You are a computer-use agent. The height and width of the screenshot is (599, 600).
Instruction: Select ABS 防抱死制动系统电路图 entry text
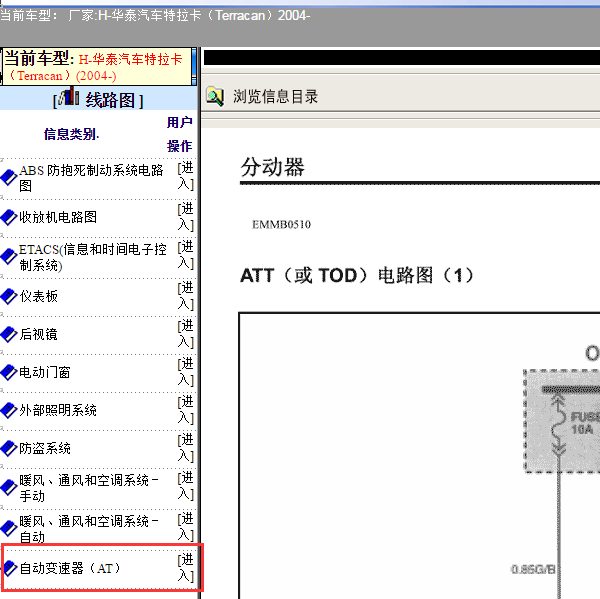pyautogui.click(x=91, y=178)
